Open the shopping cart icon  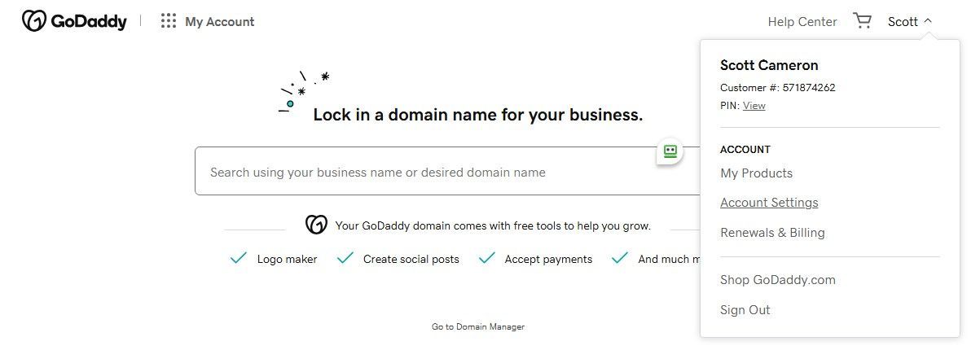pyautogui.click(x=862, y=21)
